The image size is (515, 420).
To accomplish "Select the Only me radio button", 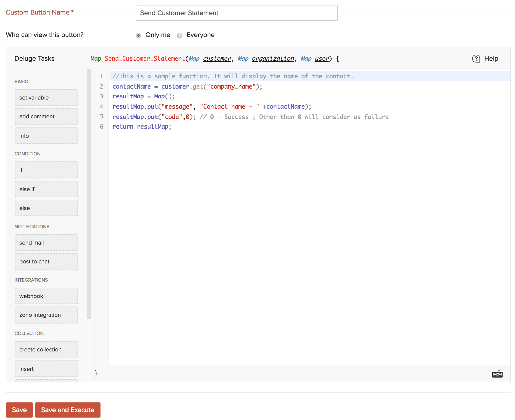I will click(x=138, y=36).
